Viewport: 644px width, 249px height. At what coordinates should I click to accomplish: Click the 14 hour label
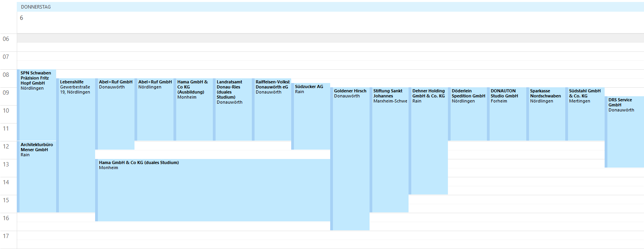[6, 182]
